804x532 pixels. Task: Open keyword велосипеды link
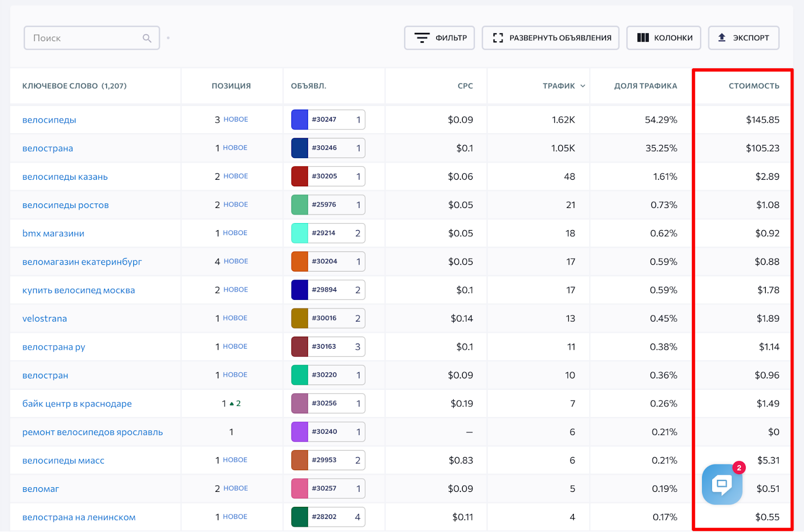49,120
